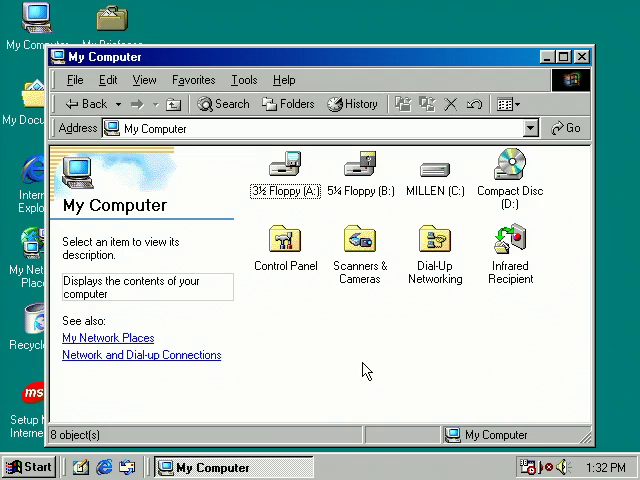Open the File menu
The height and width of the screenshot is (480, 640).
tap(75, 80)
